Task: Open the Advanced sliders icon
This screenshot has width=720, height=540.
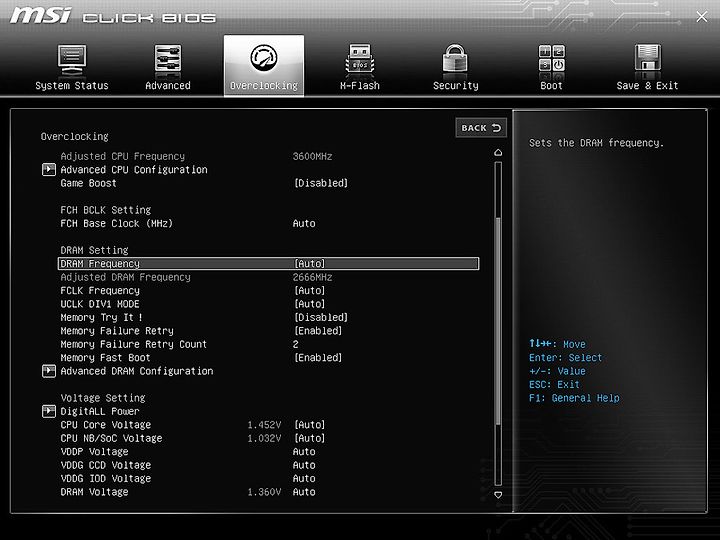Action: [x=168, y=59]
